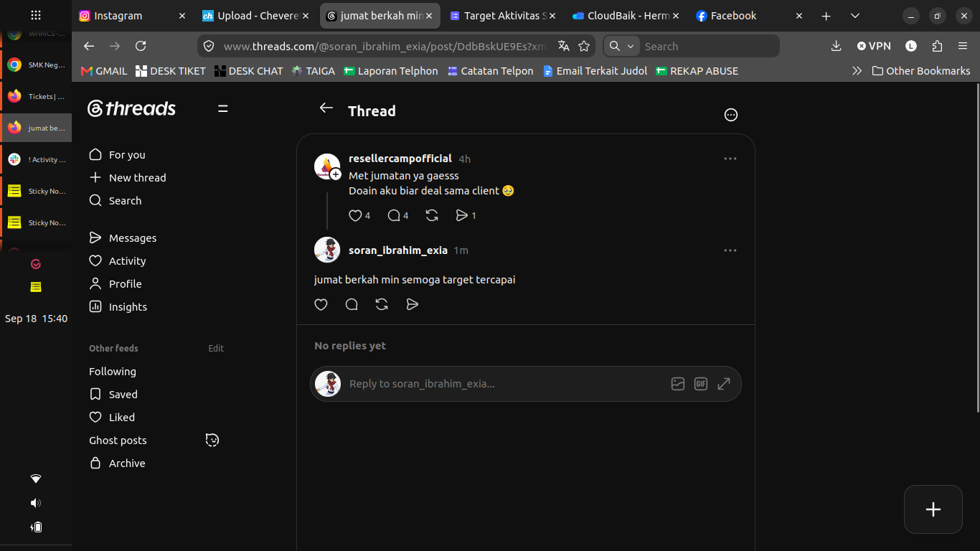Attach media using image icon in reply box
980x551 pixels.
678,384
